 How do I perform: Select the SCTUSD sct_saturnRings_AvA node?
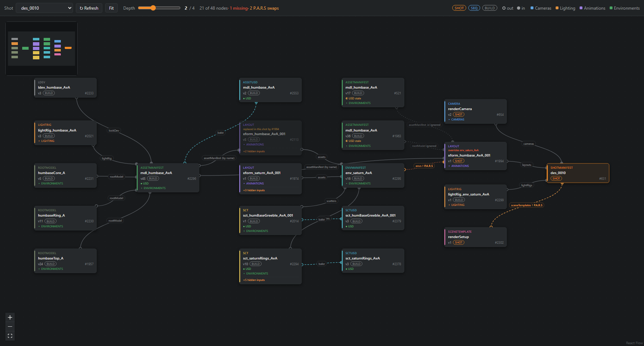click(x=373, y=261)
